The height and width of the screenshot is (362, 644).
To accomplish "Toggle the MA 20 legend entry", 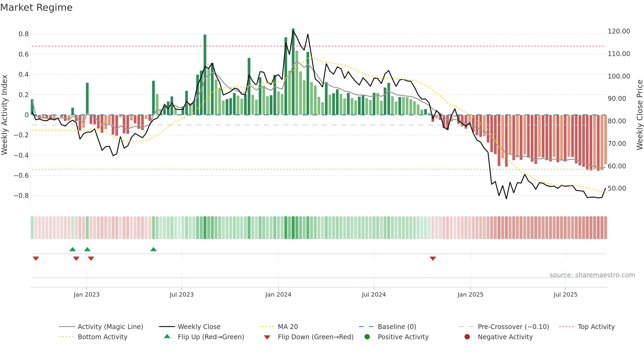I will pyautogui.click(x=278, y=327).
